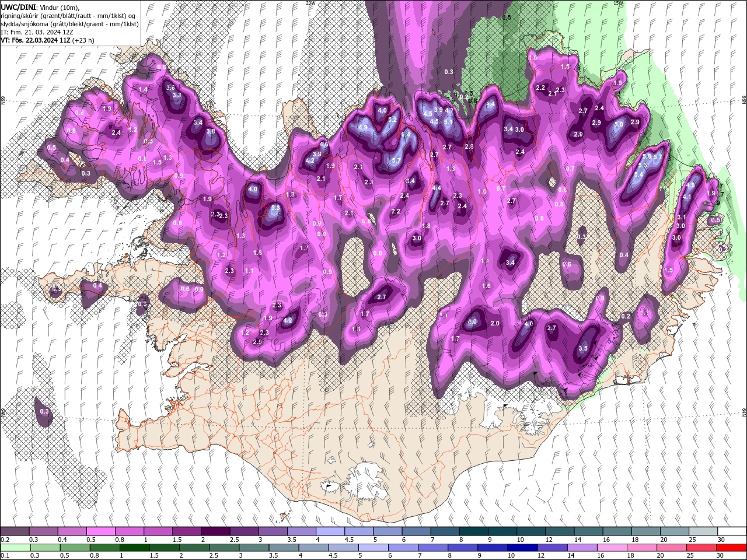747x560 pixels.
Task: Click the valid time text "VT: Fös. 22.03.2024 11Z (+23 h)"
Action: (x=47, y=40)
